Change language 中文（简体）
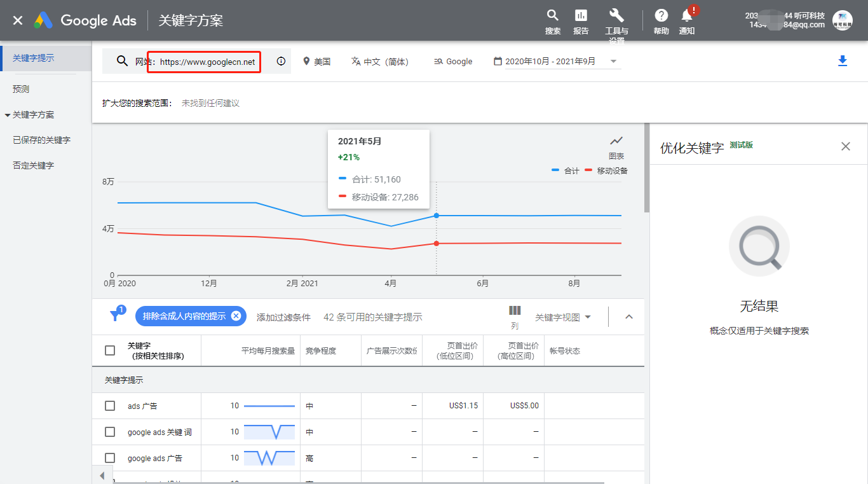This screenshot has width=868, height=484. click(x=380, y=62)
